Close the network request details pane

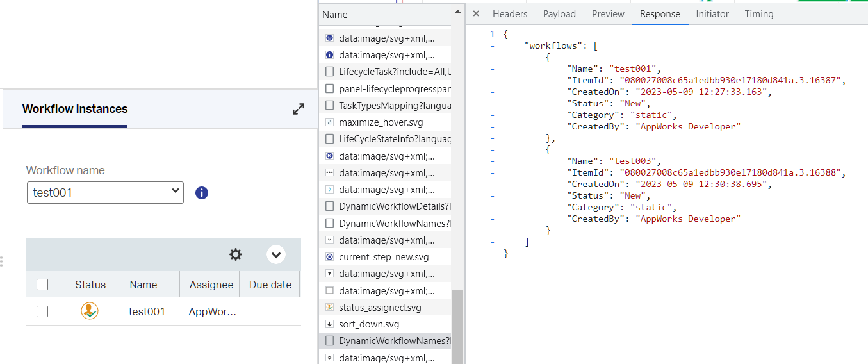[x=476, y=14]
